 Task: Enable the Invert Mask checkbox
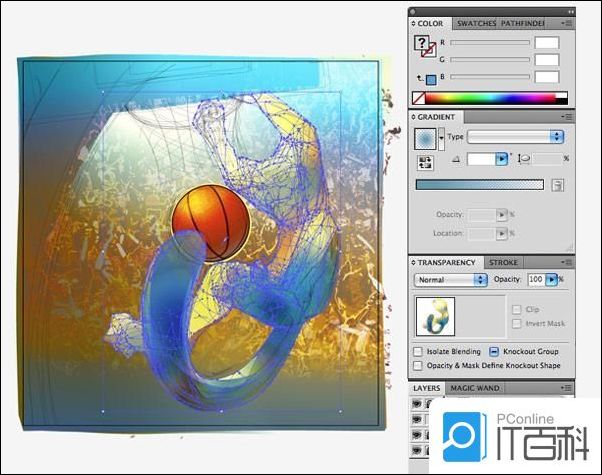pos(517,324)
